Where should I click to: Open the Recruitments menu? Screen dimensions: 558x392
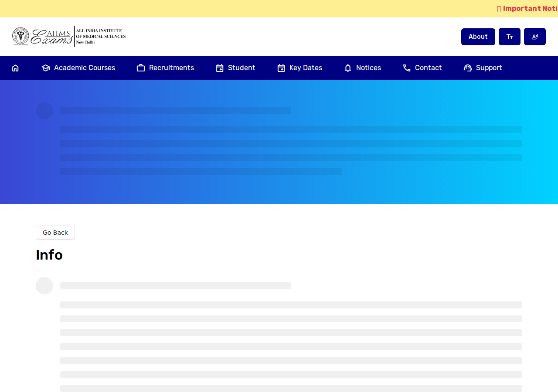(165, 68)
